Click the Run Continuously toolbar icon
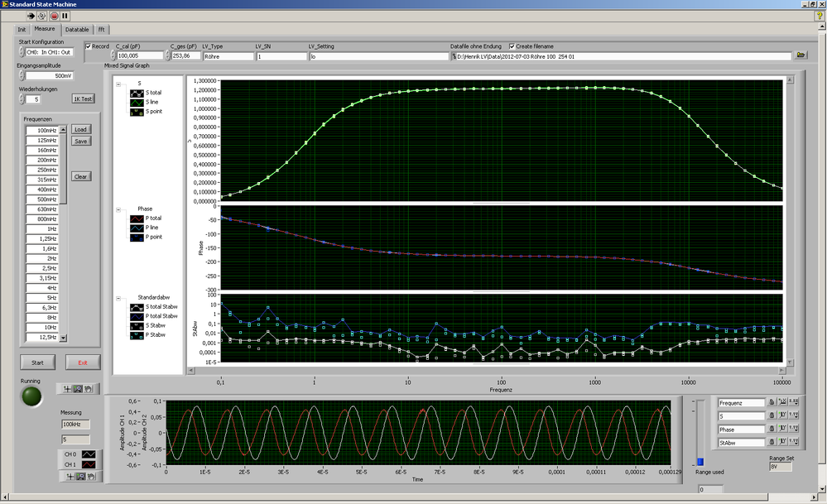Image resolution: width=827 pixels, height=504 pixels. tap(41, 16)
